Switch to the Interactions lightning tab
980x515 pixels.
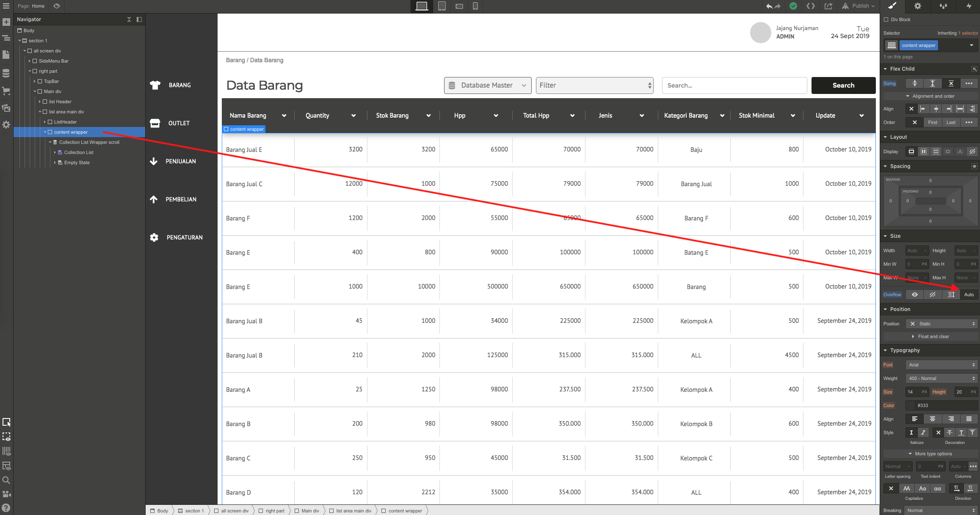(x=969, y=6)
